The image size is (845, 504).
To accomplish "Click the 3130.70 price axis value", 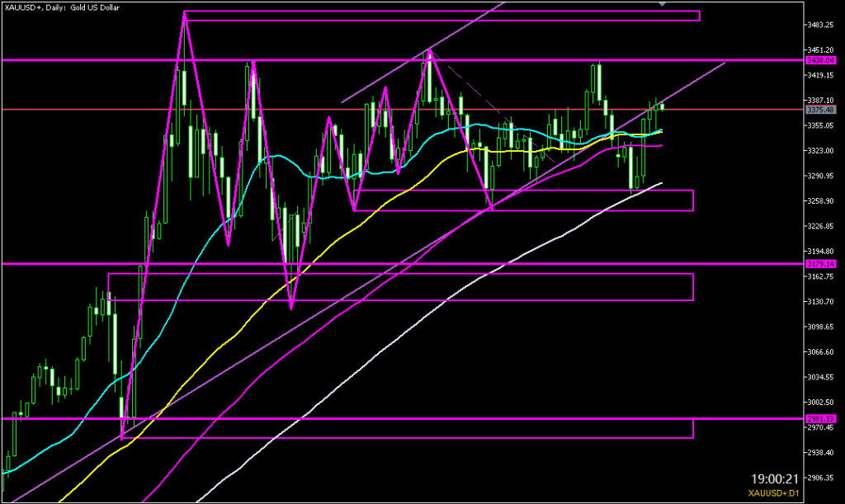I will [821, 302].
